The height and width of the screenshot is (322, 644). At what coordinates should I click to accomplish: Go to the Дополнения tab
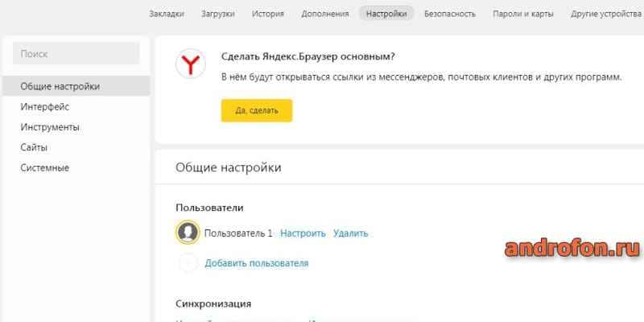[325, 14]
